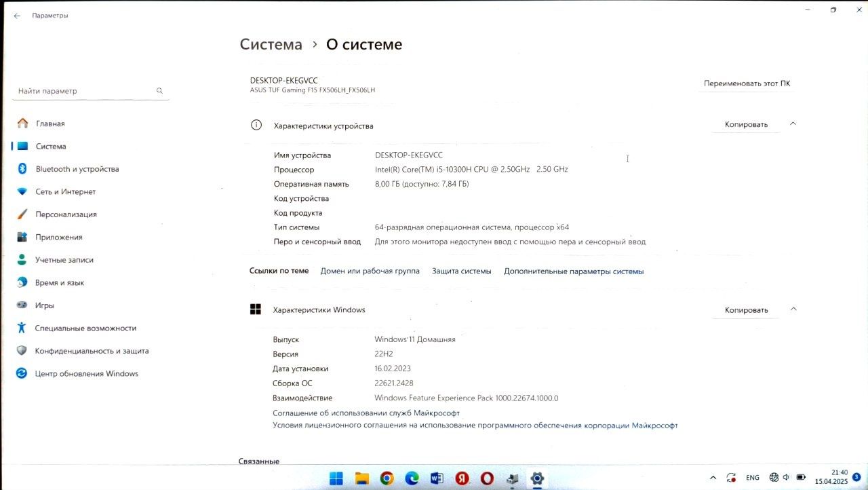The image size is (868, 490).
Task: Open Конфиденциальность и защита settings
Action: [x=91, y=351]
